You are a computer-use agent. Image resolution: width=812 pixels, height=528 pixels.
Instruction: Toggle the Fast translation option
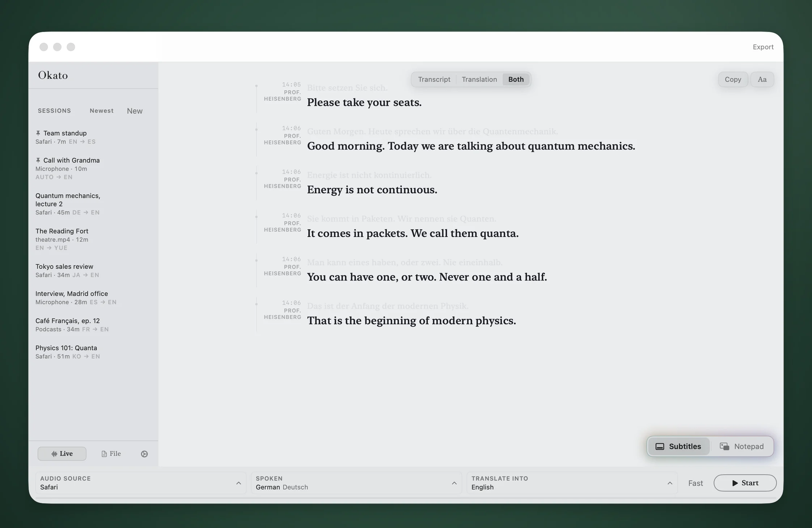pyautogui.click(x=695, y=483)
